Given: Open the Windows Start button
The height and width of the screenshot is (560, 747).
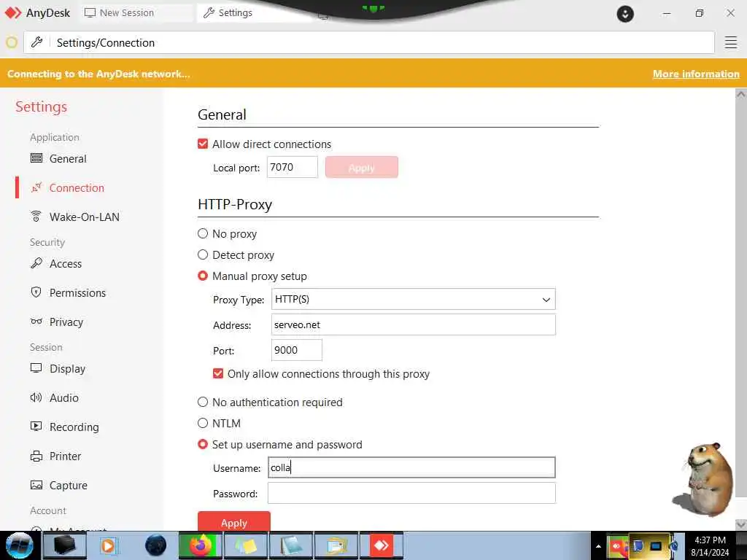Looking at the screenshot, I should 20,545.
